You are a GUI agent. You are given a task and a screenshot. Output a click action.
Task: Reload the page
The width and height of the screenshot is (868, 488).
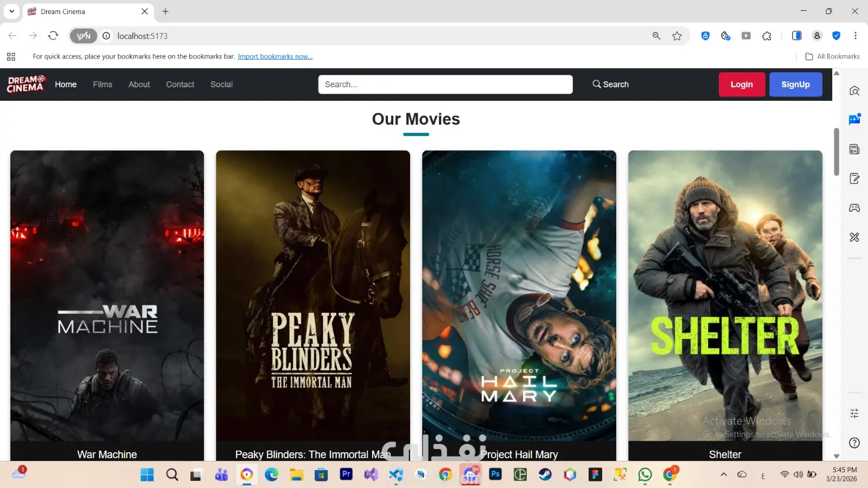pyautogui.click(x=53, y=36)
